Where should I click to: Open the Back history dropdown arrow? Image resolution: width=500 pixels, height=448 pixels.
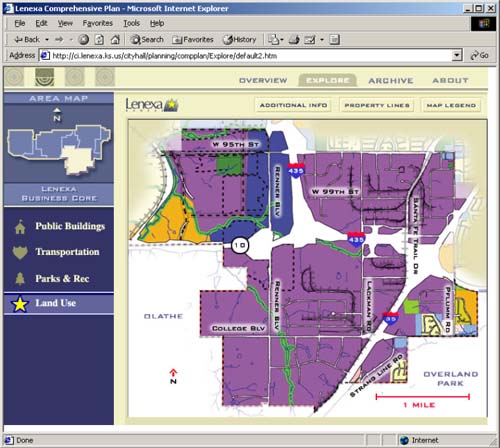47,40
